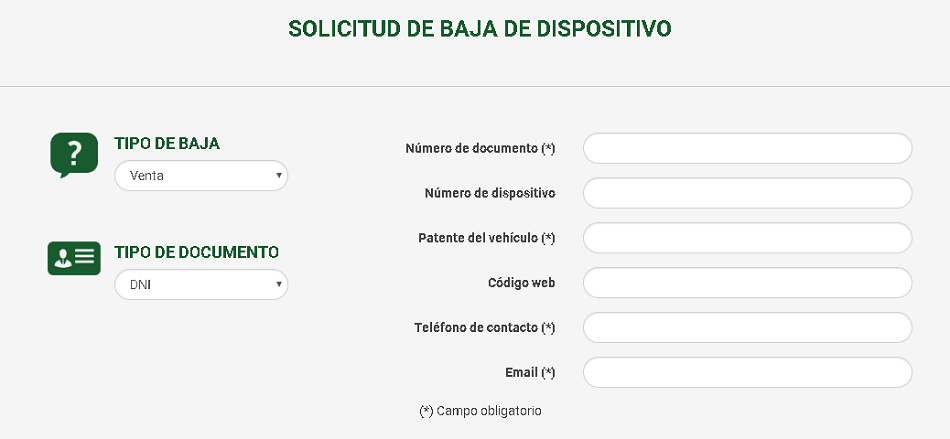This screenshot has height=439, width=950.
Task: Open the Tipo de Baja dropdown
Action: 201,176
